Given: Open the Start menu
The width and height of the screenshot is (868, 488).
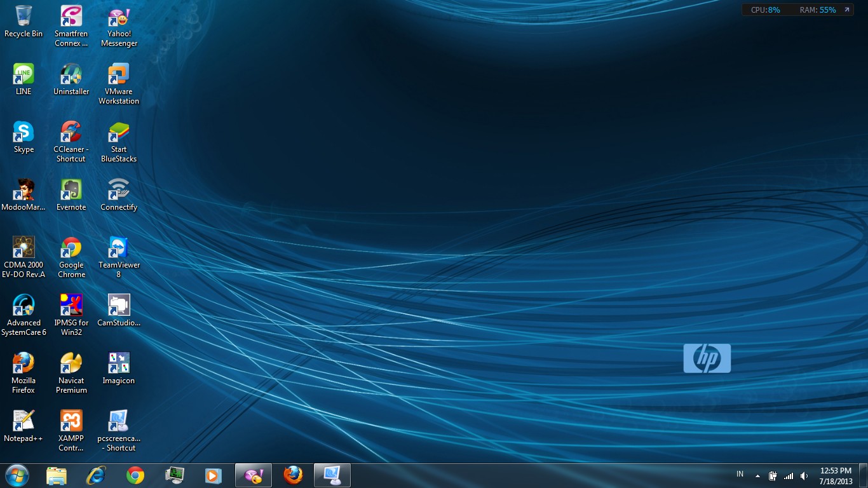Looking at the screenshot, I should (16, 475).
